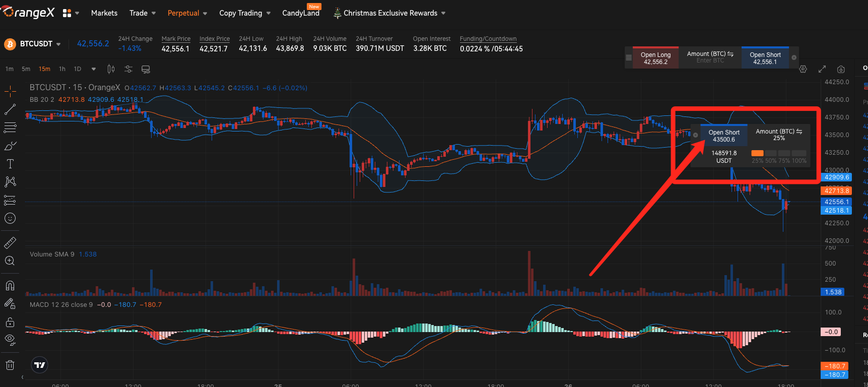Click the 42556.1 current price axis label
The height and width of the screenshot is (387, 868).
836,202
